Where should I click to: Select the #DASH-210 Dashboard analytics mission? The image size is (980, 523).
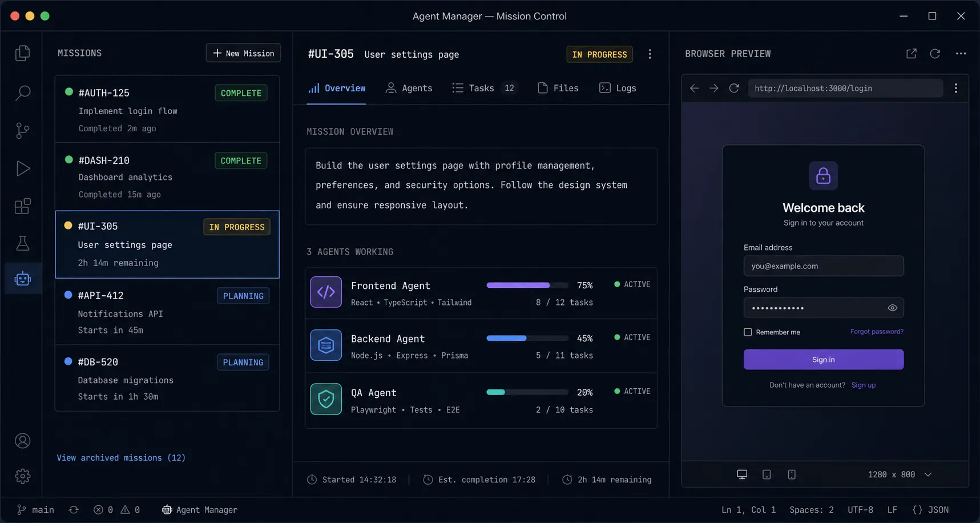(x=167, y=176)
